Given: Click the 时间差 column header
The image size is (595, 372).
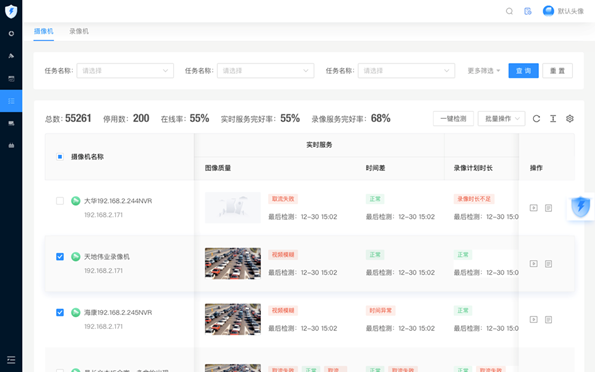Looking at the screenshot, I should pyautogui.click(x=376, y=168).
